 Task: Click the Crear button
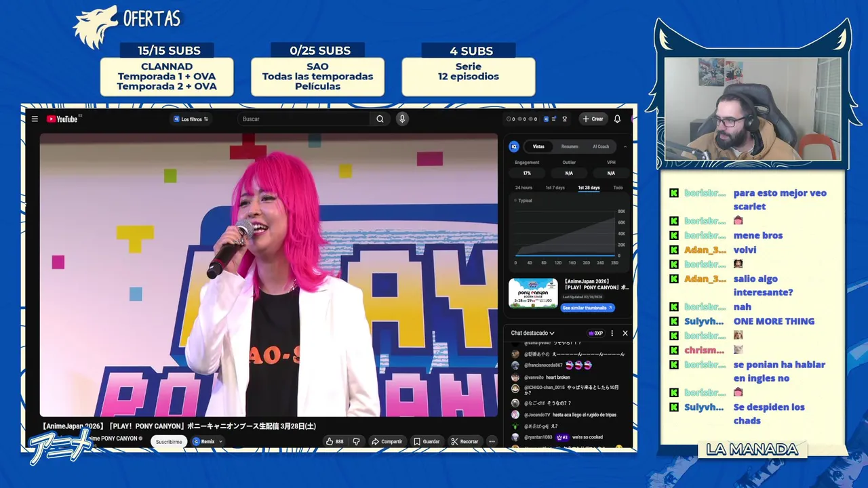coord(593,119)
